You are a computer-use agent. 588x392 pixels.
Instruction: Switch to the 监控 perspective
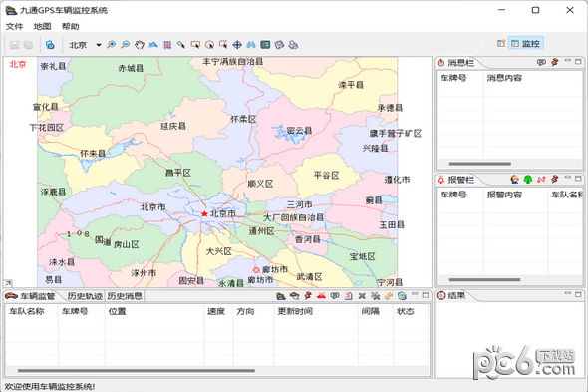tap(526, 43)
